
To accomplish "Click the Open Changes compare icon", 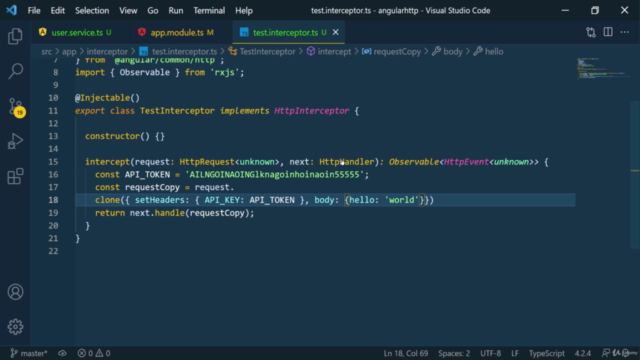I will tap(591, 32).
